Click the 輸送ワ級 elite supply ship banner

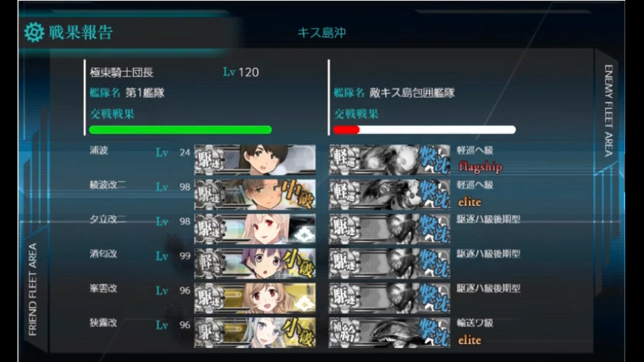coord(389,333)
